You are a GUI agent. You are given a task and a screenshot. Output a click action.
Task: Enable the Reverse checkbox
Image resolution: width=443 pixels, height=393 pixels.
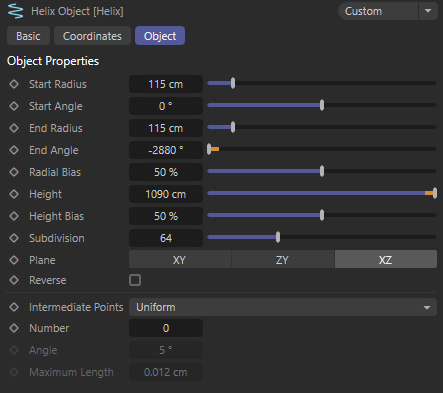coord(135,280)
